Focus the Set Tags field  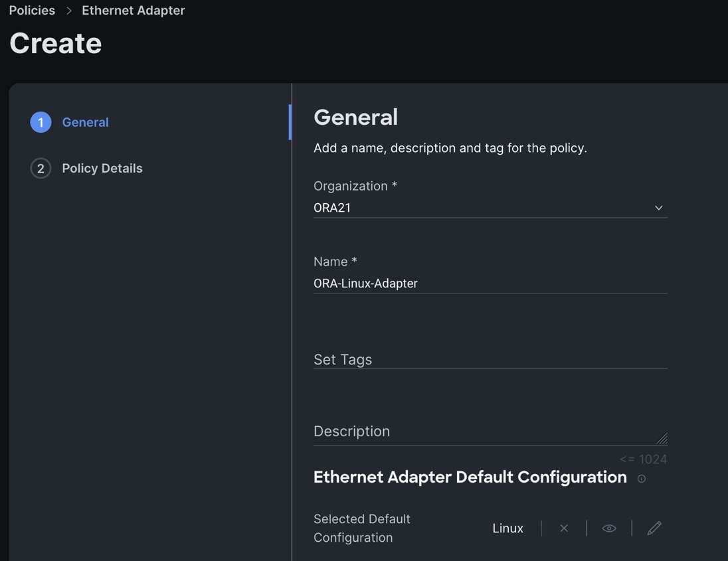[490, 359]
